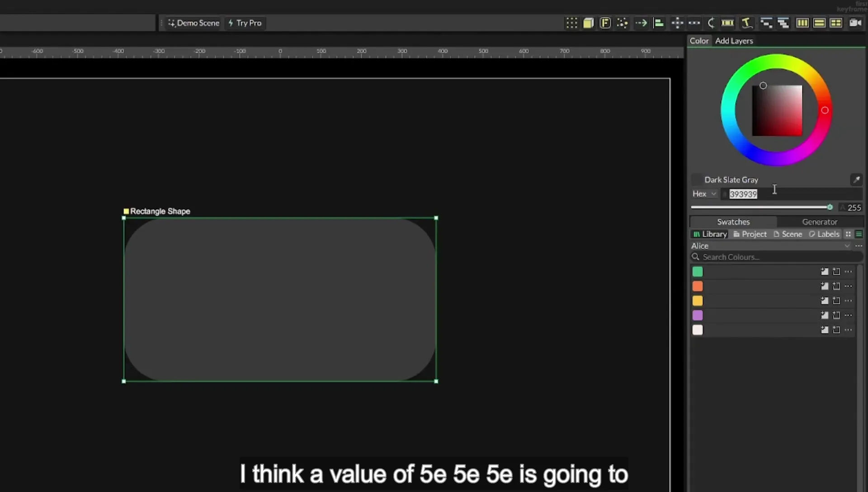Screen dimensions: 868x492
Task: Click the framed letter F toolbar icon
Action: coord(605,23)
